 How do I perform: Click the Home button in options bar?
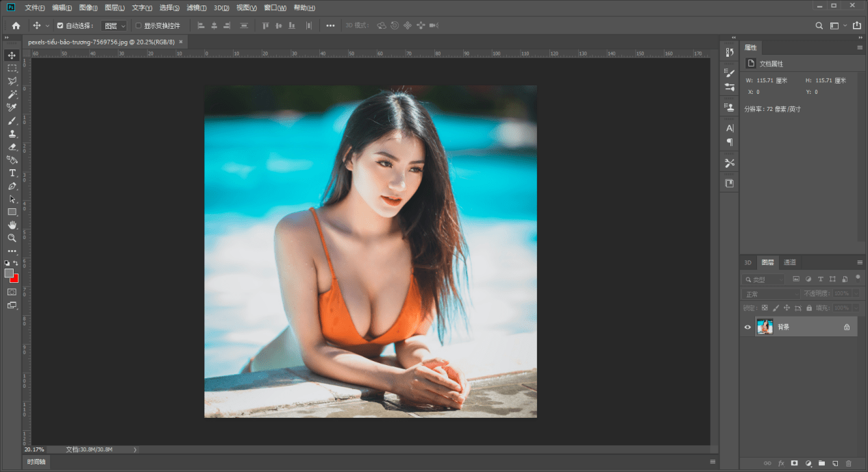click(16, 26)
